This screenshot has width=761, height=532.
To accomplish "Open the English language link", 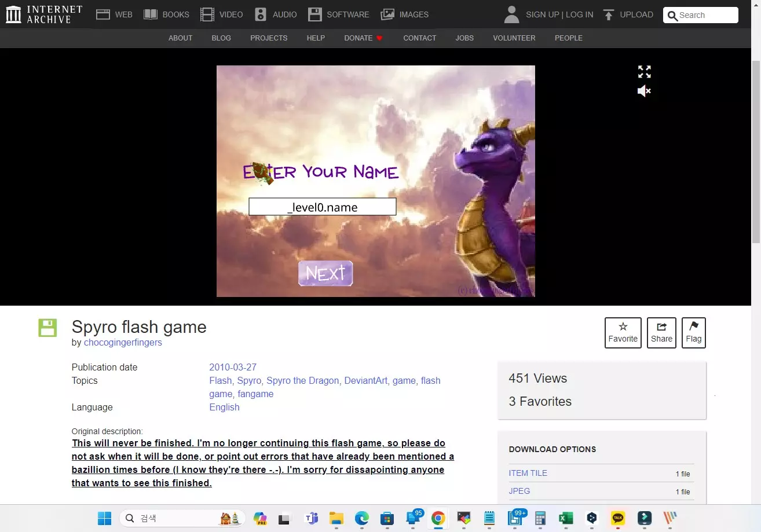I will pos(224,407).
